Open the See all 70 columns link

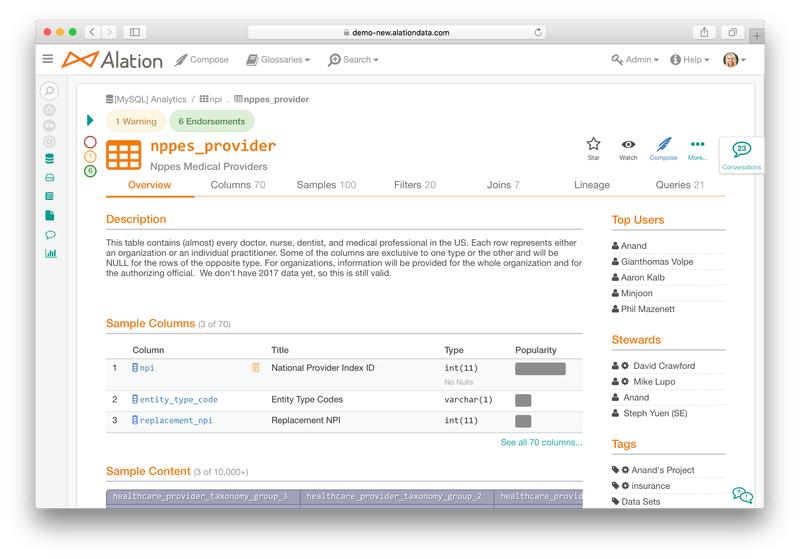point(541,442)
